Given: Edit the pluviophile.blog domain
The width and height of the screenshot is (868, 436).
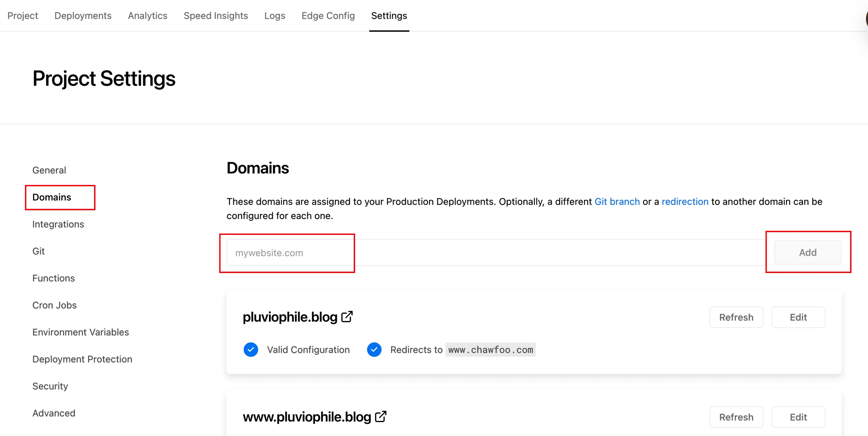Looking at the screenshot, I should (798, 317).
